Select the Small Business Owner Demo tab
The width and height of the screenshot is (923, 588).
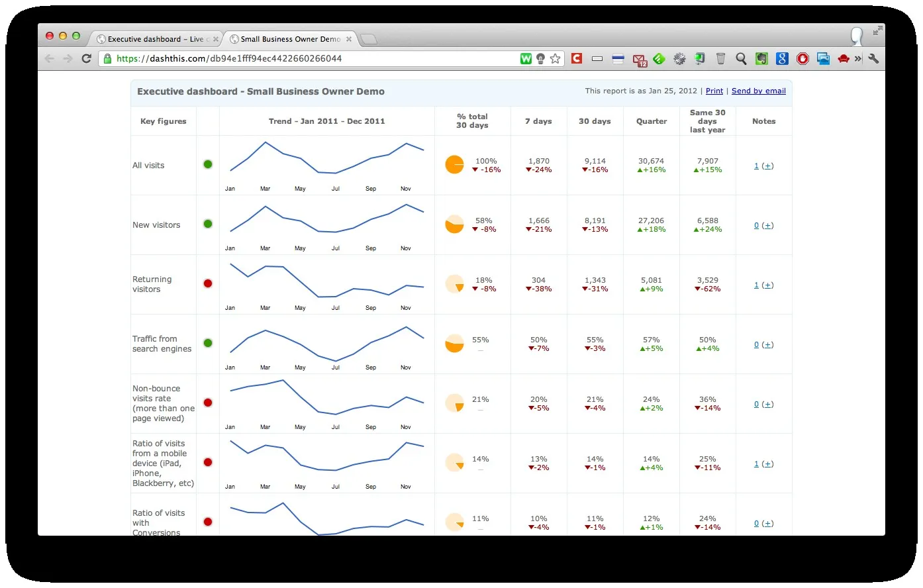point(290,39)
